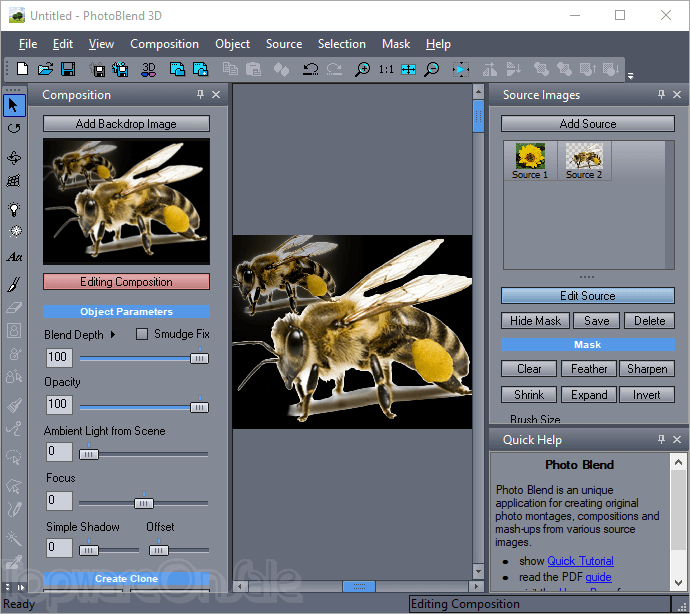690x614 pixels.
Task: Open the Selection menu
Action: tap(342, 44)
